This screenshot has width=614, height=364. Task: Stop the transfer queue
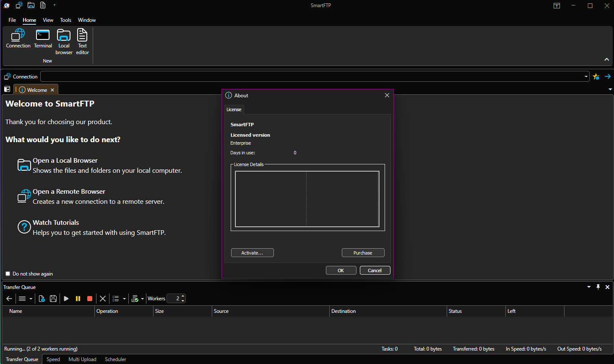[x=90, y=299]
